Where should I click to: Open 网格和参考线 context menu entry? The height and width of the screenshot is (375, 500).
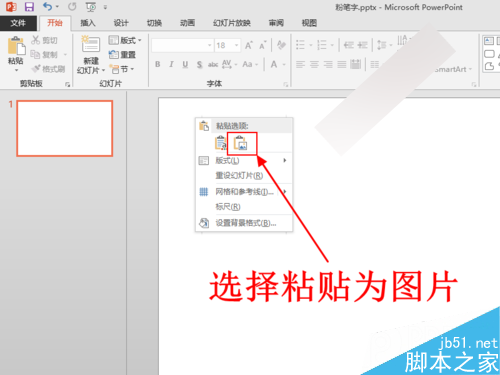point(244,192)
